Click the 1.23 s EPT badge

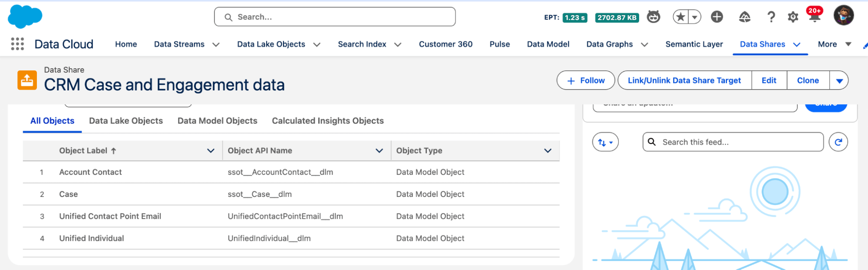click(575, 17)
